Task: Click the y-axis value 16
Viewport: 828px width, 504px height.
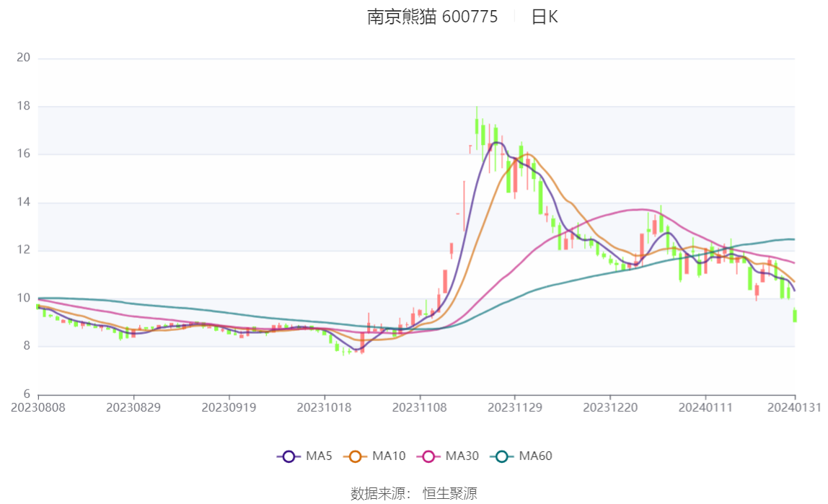Action: coord(23,154)
